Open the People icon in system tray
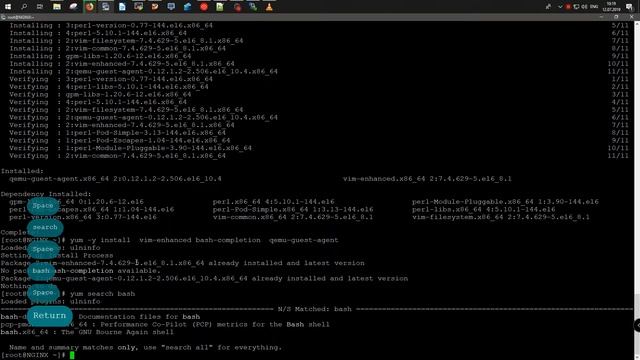Viewport: 640px width, 360px height. pyautogui.click(x=548, y=7)
